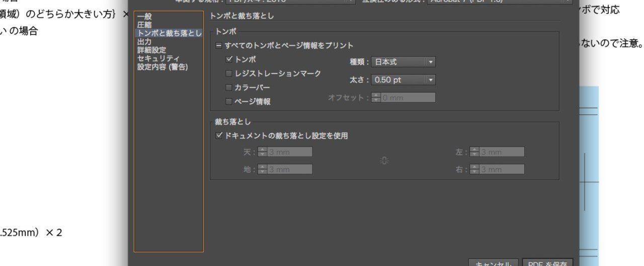
Task: Click the 裁ち落とし group label
Action: (233, 121)
